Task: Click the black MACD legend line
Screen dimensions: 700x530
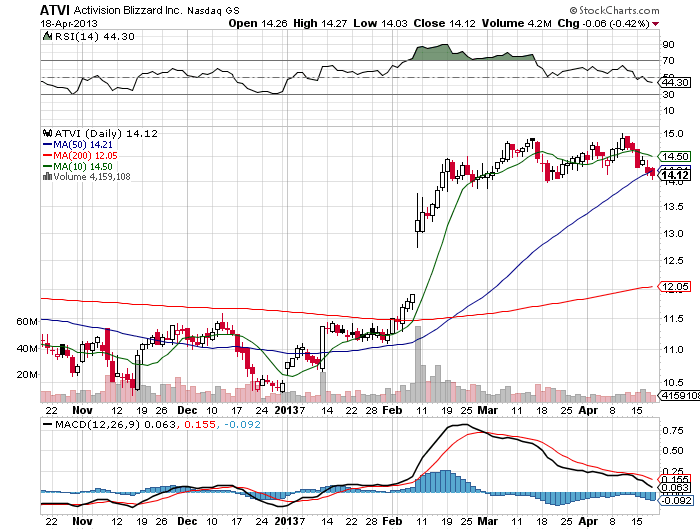Action: (47, 424)
